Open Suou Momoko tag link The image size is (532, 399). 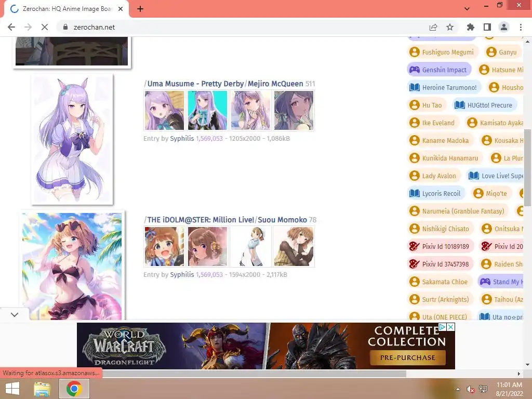point(282,220)
